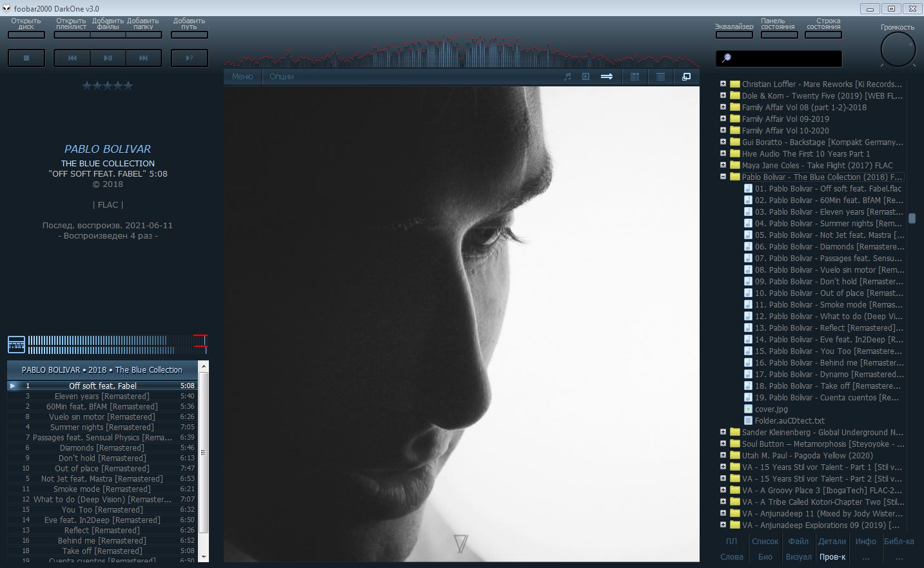Click the double-arrow playback order icon

[x=607, y=77]
